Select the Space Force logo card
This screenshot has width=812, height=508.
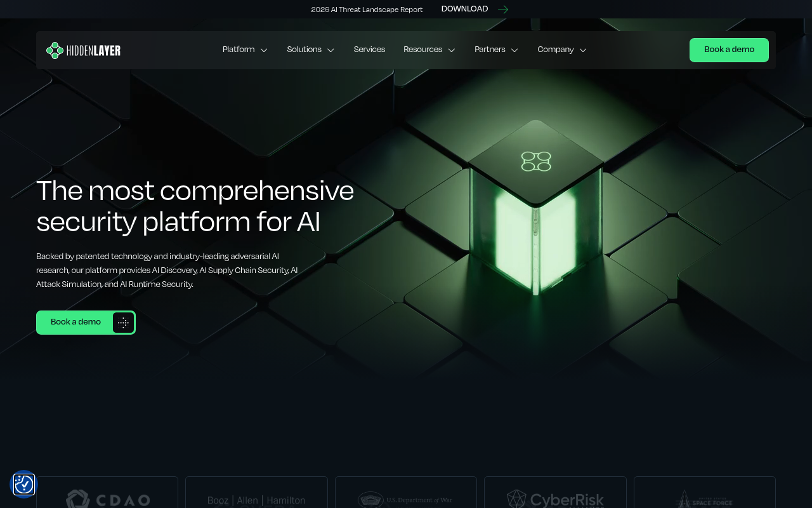tap(705, 492)
